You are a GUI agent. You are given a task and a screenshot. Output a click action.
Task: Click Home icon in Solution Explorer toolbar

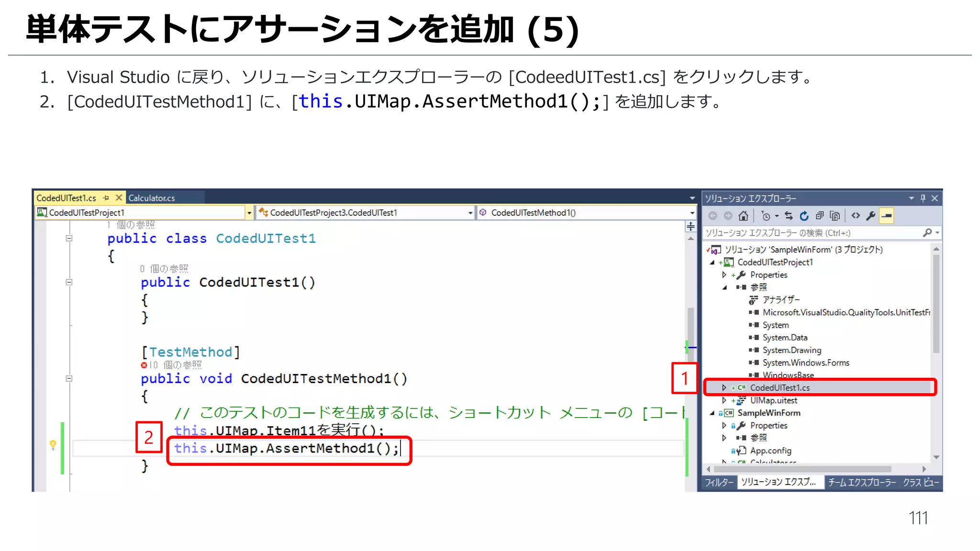point(743,216)
